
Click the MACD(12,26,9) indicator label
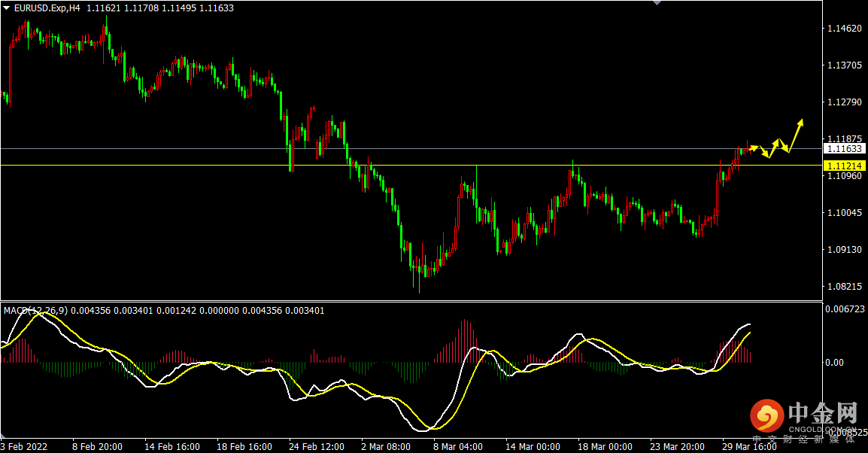point(35,311)
